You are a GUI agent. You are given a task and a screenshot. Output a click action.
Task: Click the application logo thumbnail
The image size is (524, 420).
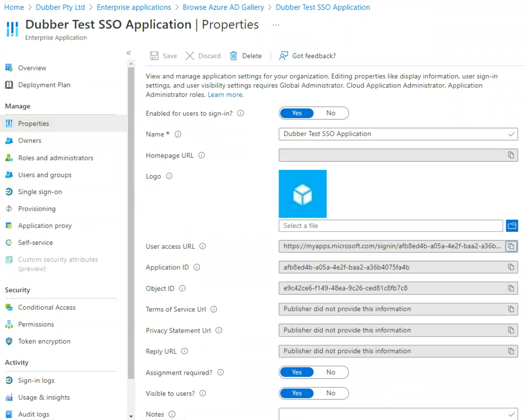coord(302,194)
